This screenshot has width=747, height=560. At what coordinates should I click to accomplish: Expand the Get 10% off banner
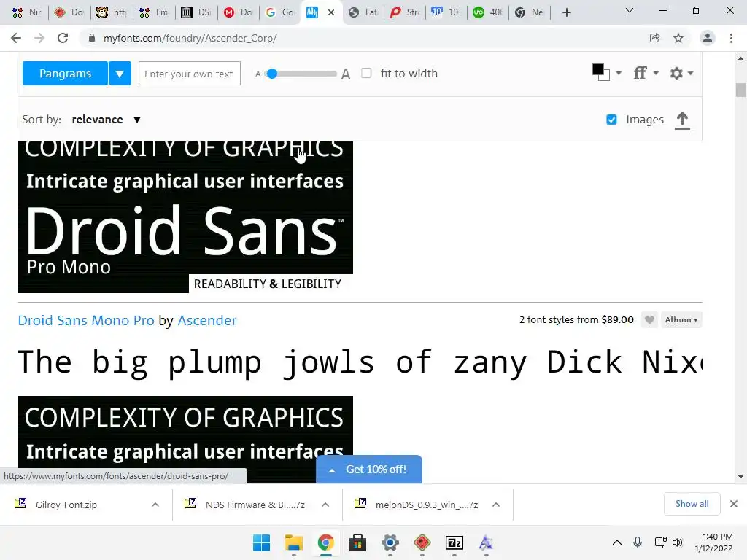pos(369,470)
